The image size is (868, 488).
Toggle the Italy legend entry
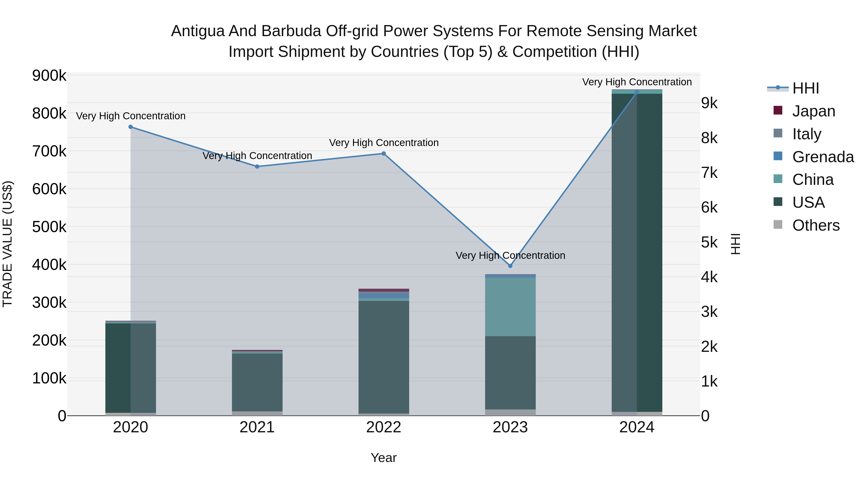coord(797,134)
